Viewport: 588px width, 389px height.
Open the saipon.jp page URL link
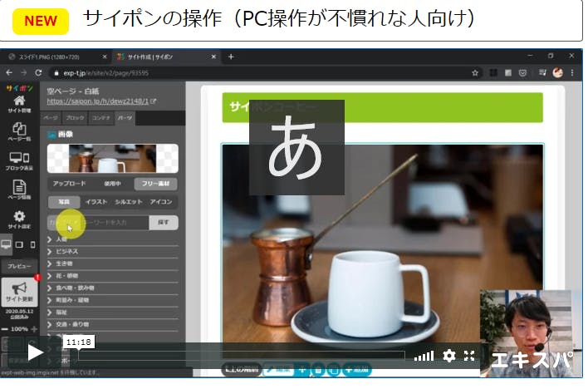pos(100,101)
